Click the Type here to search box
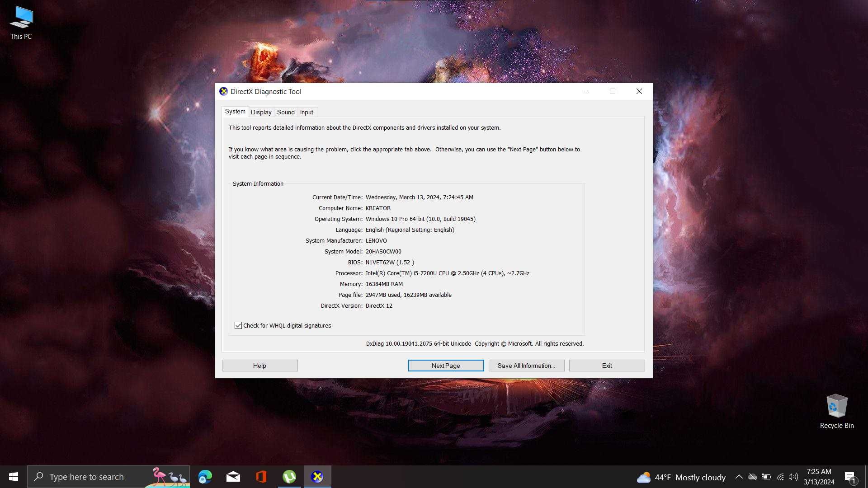This screenshot has width=868, height=488. 108,477
